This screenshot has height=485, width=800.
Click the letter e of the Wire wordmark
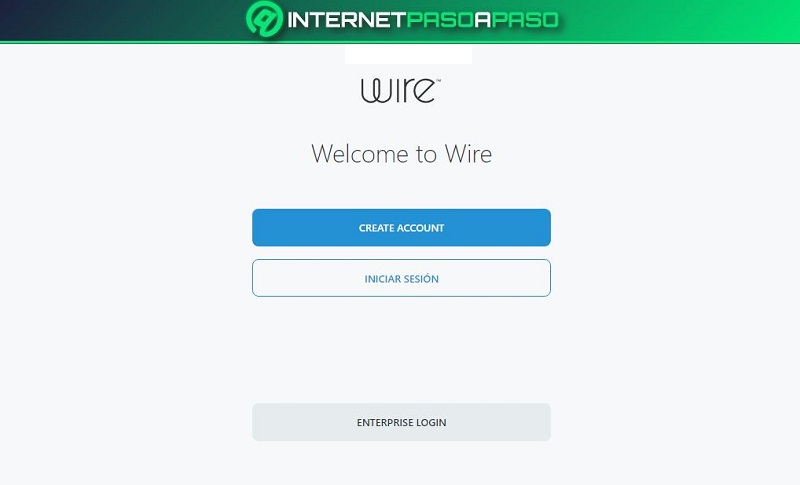424,91
